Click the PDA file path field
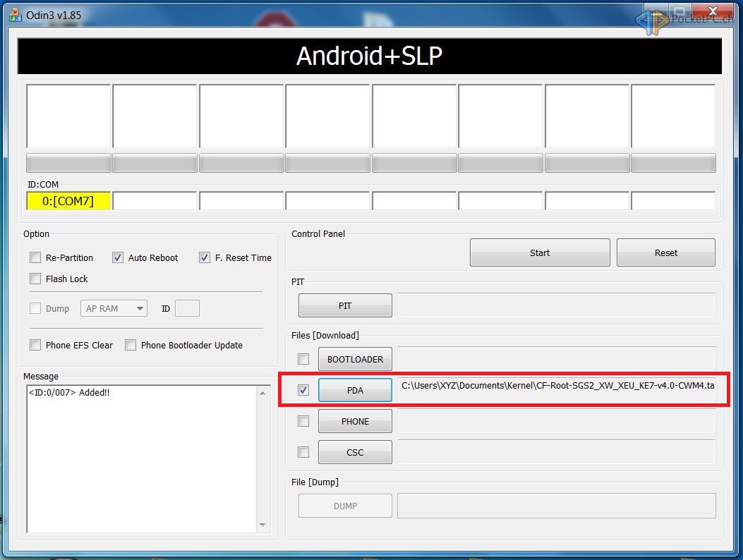The height and width of the screenshot is (560, 743). [x=556, y=389]
